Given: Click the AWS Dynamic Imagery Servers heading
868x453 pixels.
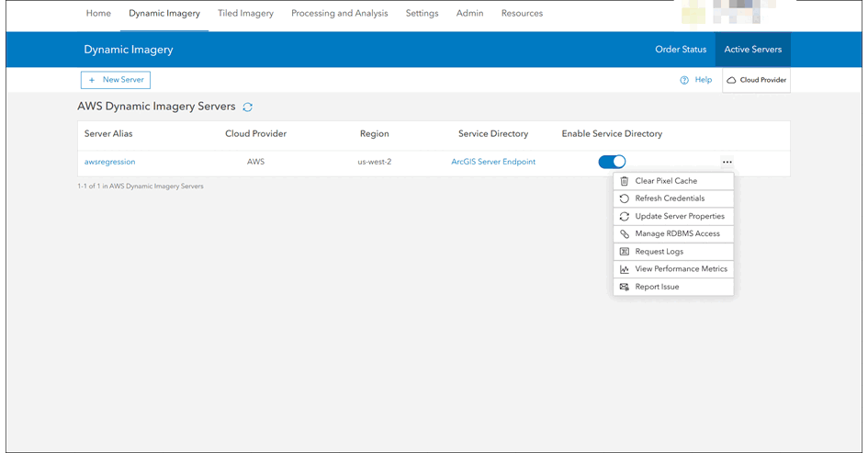Looking at the screenshot, I should (x=157, y=107).
